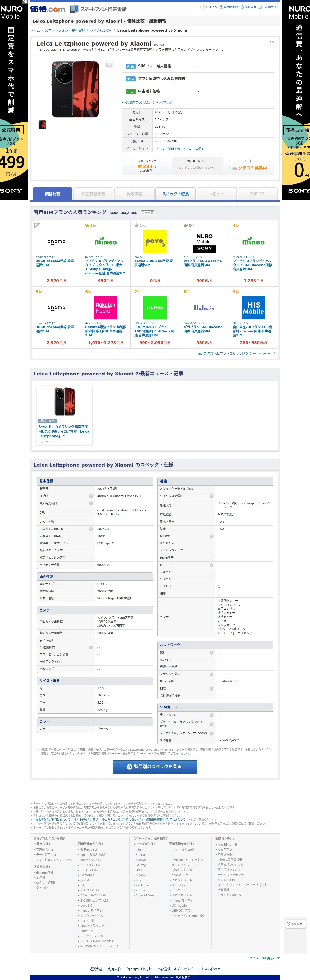Open help icon for 4K撮影対応 row
310x980 pixels.
coord(91,648)
